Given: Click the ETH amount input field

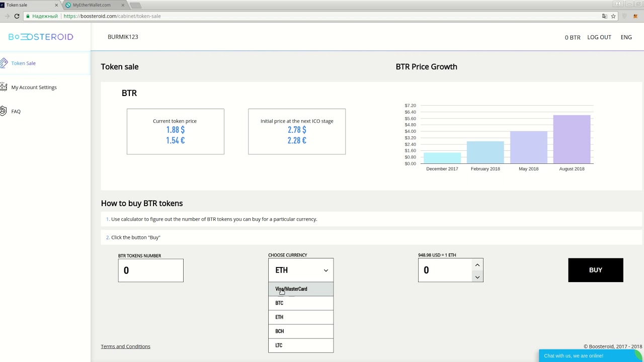Looking at the screenshot, I should click(x=445, y=270).
